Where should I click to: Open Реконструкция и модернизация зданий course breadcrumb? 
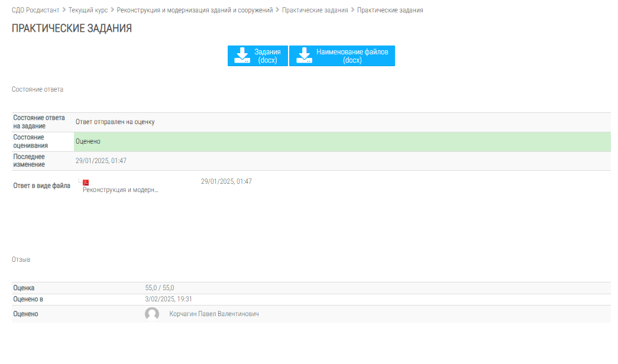click(x=195, y=10)
